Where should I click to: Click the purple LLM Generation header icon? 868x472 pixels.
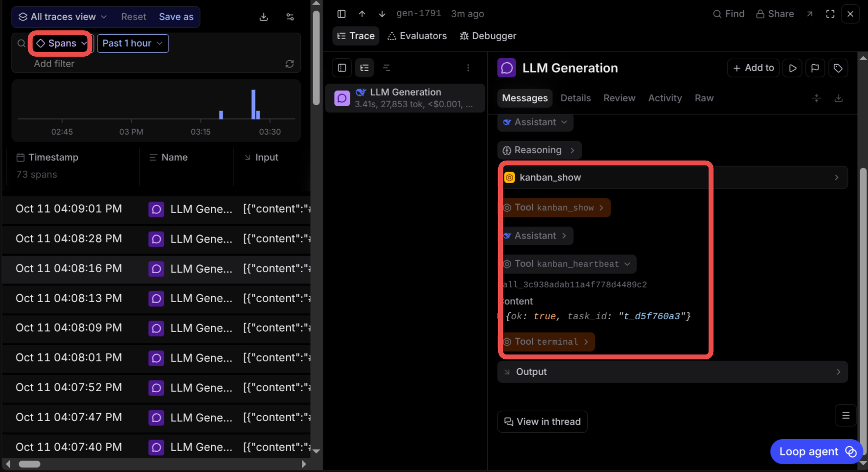(507, 68)
